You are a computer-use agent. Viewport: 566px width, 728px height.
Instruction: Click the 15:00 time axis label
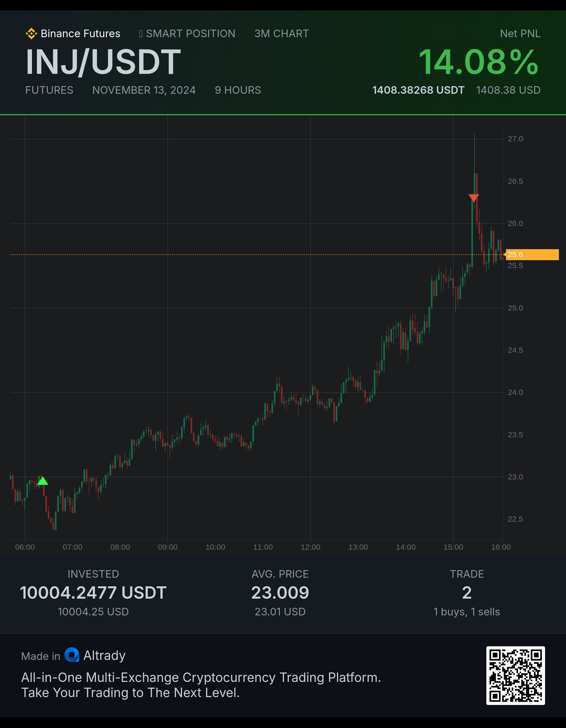pyautogui.click(x=453, y=547)
